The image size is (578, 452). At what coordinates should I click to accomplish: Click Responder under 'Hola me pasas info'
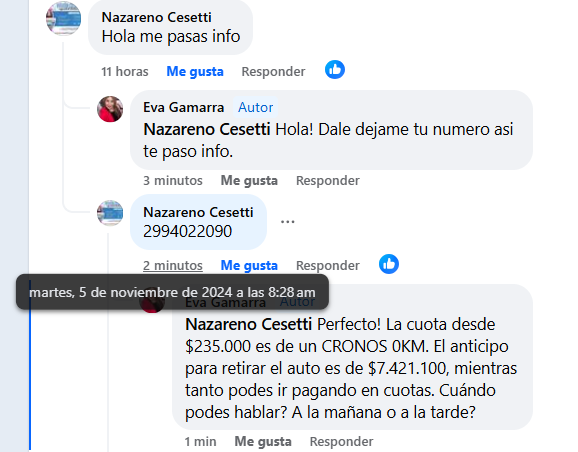tap(273, 71)
